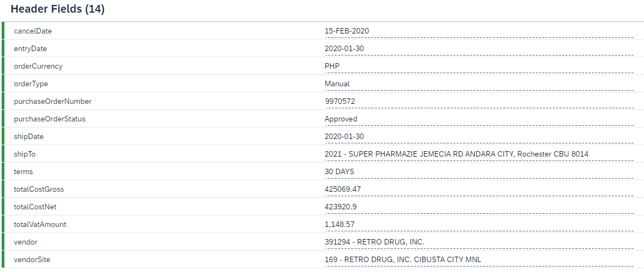Select the purchaseOrderStatus Approved field
Screen dimensions: 644x272
coord(479,119)
